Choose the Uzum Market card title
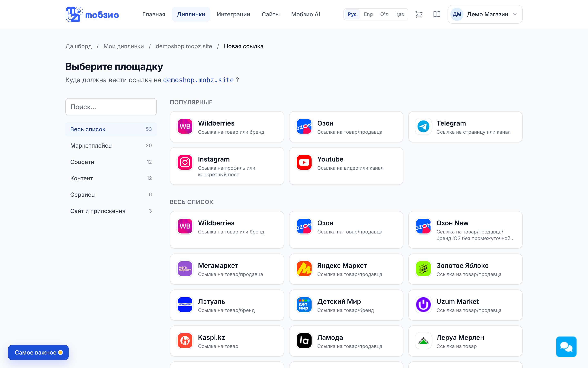The width and height of the screenshot is (588, 368). (458, 302)
